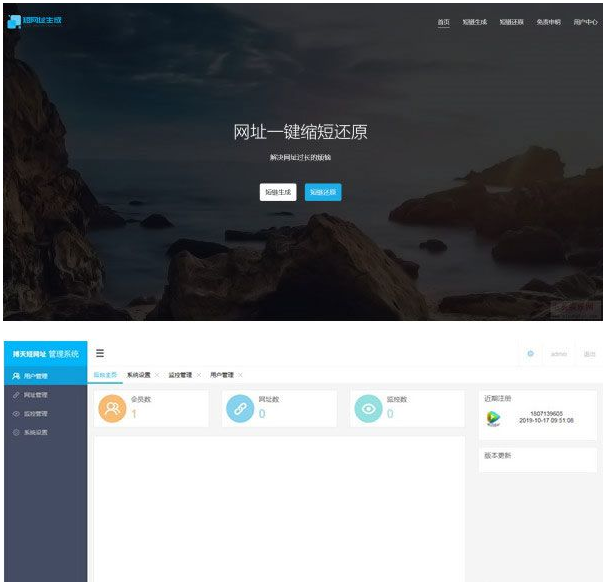Open 短链还原 in the top navigation
The image size is (606, 582).
(x=511, y=22)
